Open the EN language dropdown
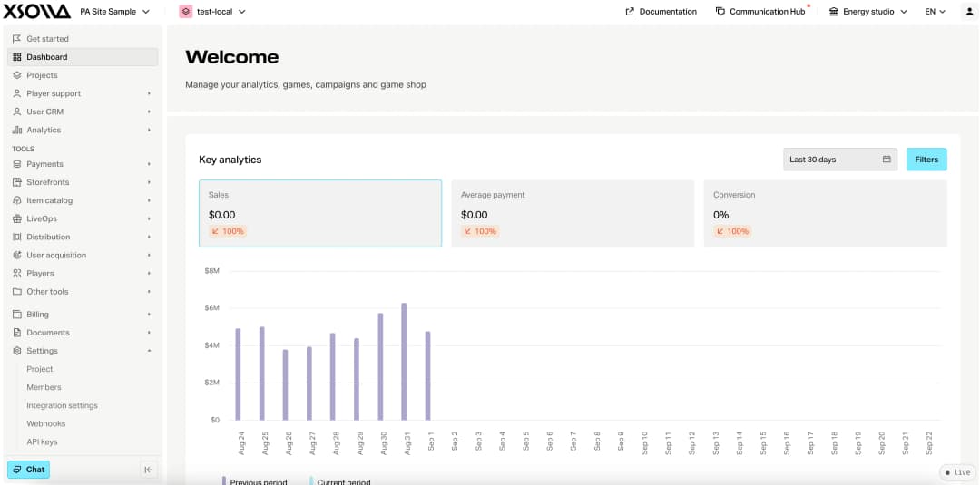The height and width of the screenshot is (485, 980). (935, 11)
